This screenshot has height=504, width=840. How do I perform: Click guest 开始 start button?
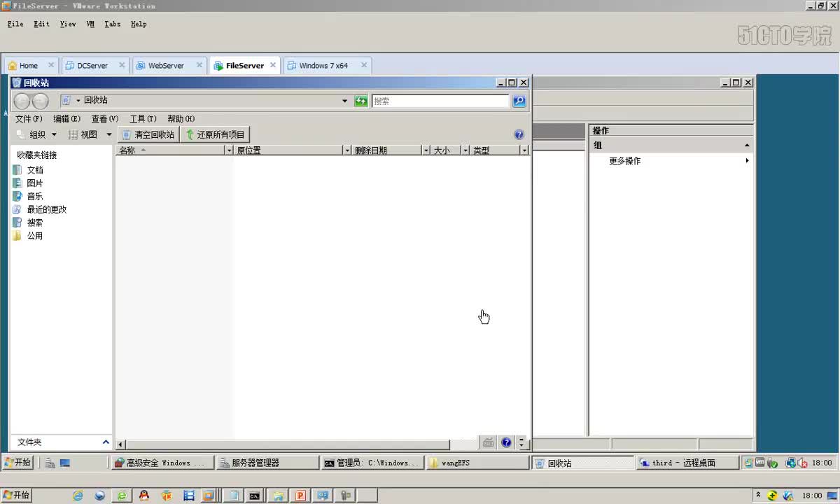pyautogui.click(x=17, y=463)
